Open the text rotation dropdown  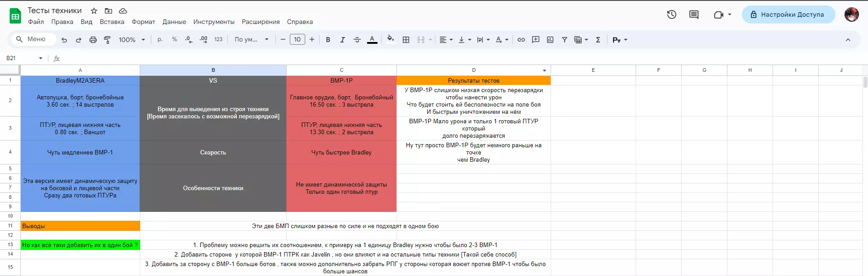(502, 40)
